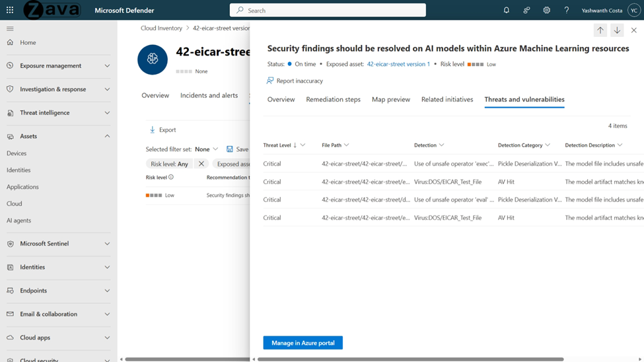Open Detection Description column dropdown
The height and width of the screenshot is (362, 644).
(x=620, y=145)
